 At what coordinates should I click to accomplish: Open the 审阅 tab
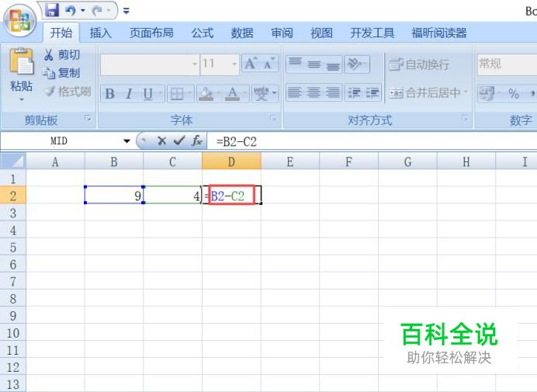(x=282, y=33)
